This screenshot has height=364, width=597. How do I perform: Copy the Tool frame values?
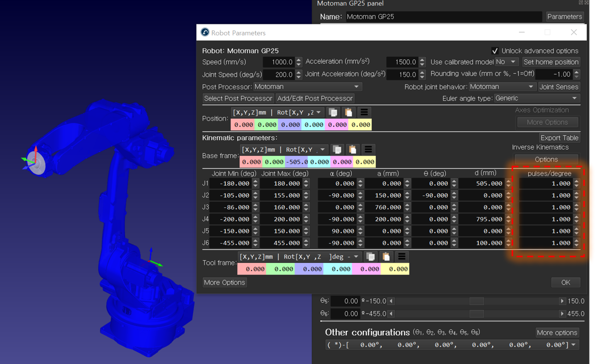371,257
